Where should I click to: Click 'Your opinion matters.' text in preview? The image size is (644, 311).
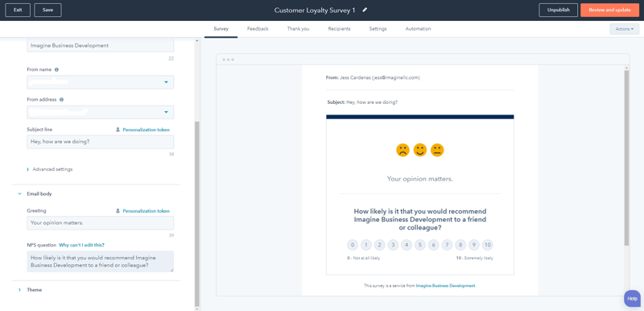pyautogui.click(x=419, y=179)
